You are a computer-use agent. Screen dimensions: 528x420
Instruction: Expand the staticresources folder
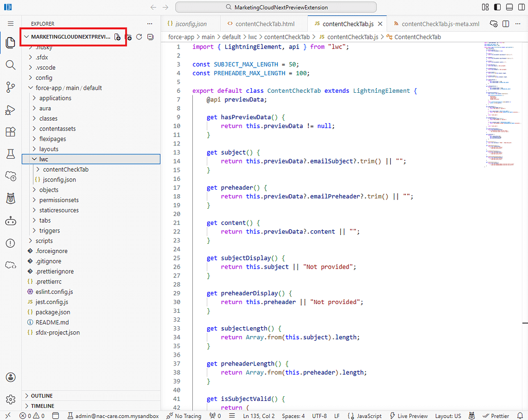coord(59,210)
